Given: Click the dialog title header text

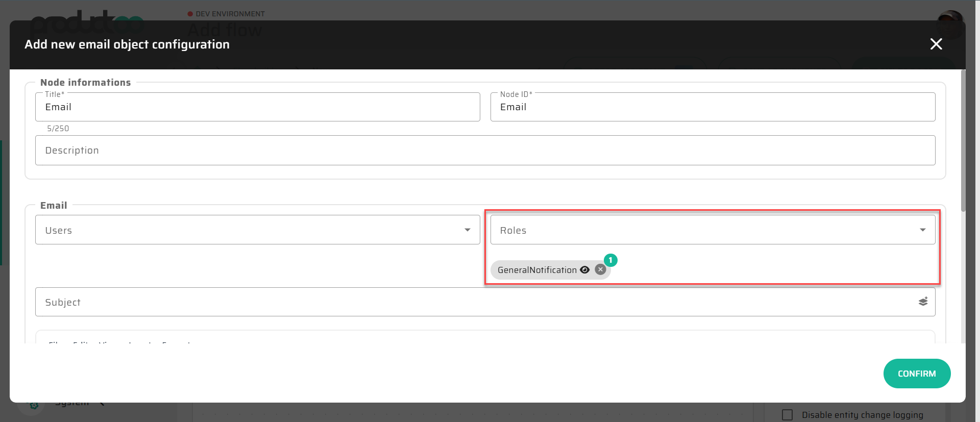Looking at the screenshot, I should [127, 44].
